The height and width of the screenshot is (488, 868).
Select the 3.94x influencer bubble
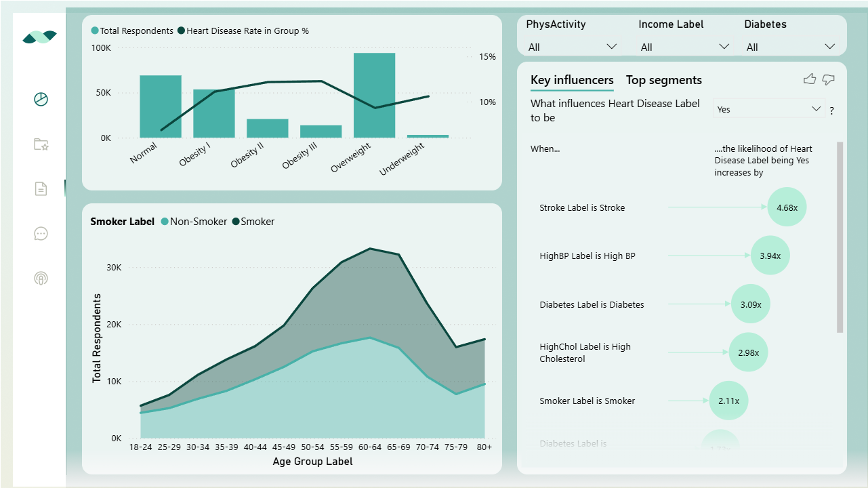(x=770, y=256)
